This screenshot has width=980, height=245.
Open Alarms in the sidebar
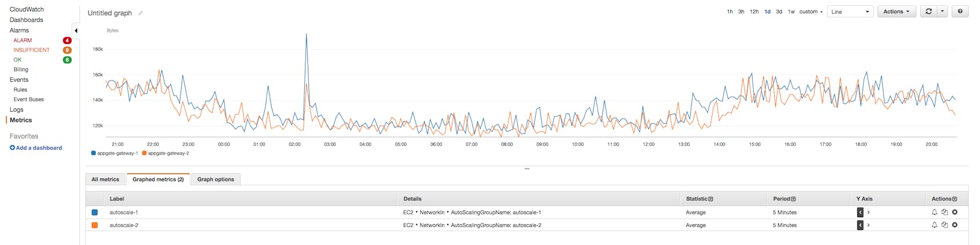pos(19,30)
